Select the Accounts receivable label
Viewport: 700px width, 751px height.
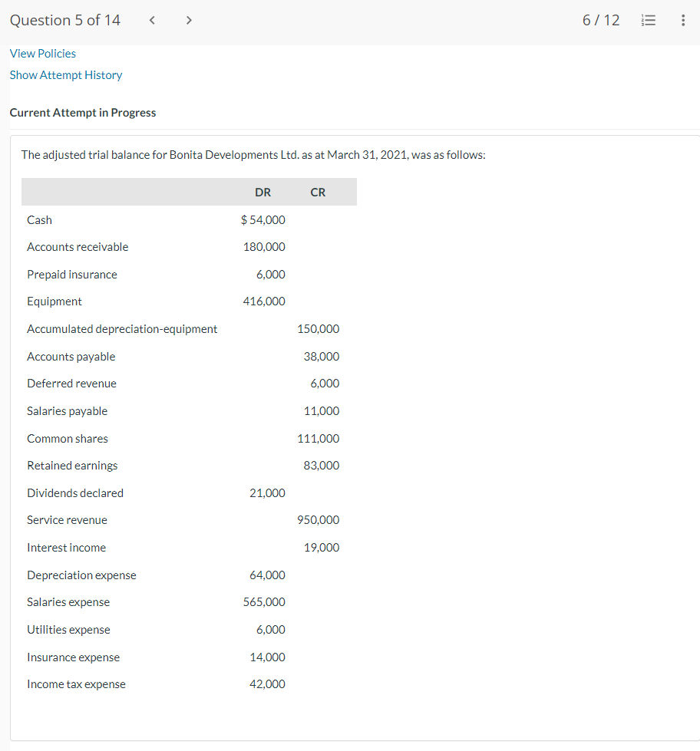pyautogui.click(x=78, y=247)
